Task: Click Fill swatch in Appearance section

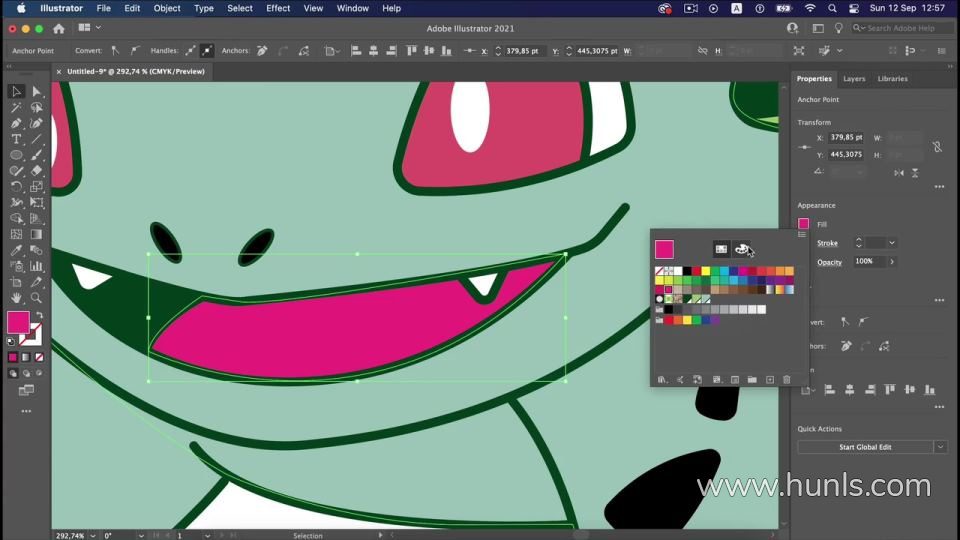Action: pyautogui.click(x=803, y=224)
